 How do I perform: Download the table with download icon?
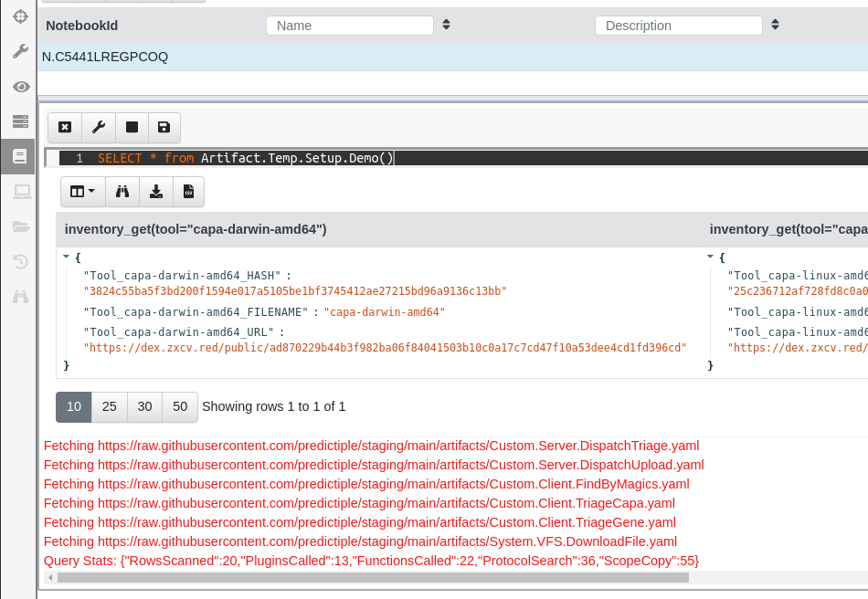[x=156, y=192]
